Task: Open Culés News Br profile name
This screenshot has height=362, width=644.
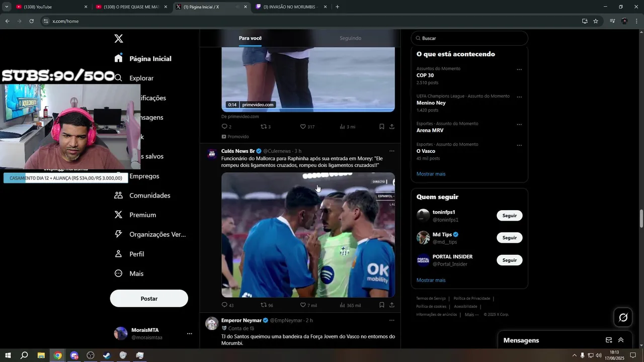Action: (238, 151)
